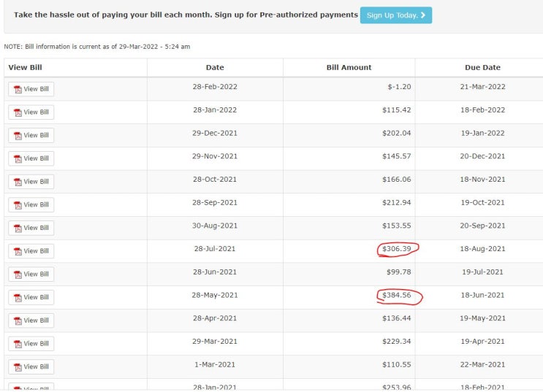
Task: Click the 28-Jun-2021 date cell
Action: pos(215,272)
